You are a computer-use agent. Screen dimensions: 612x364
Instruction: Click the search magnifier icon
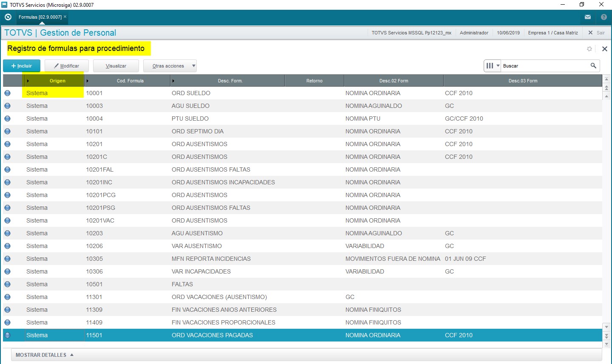593,66
